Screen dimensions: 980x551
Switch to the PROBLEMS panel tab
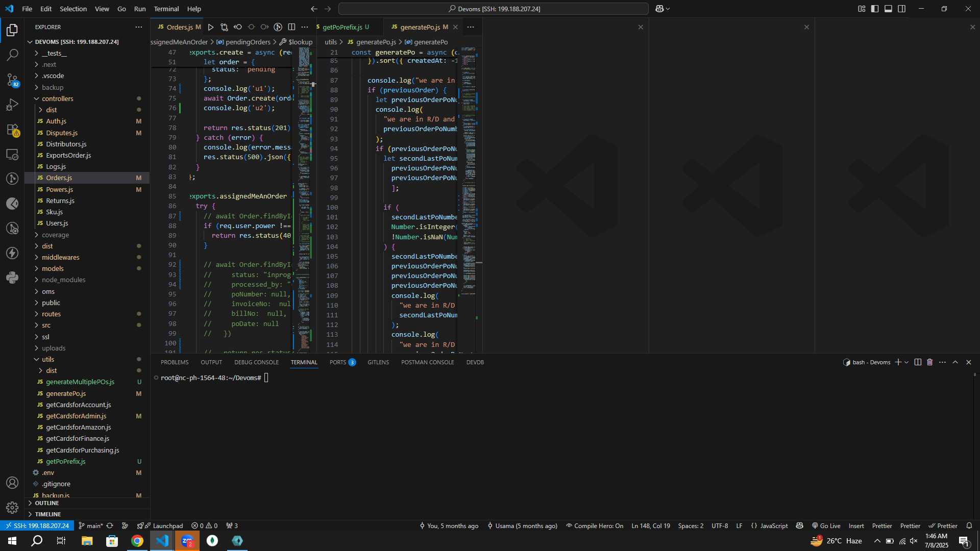175,362
